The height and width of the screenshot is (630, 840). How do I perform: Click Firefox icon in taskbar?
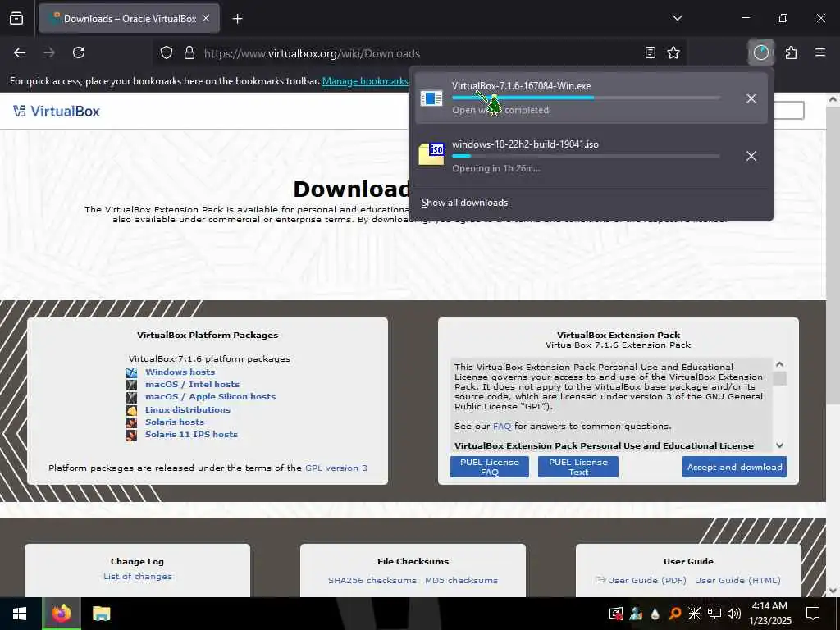pyautogui.click(x=62, y=614)
